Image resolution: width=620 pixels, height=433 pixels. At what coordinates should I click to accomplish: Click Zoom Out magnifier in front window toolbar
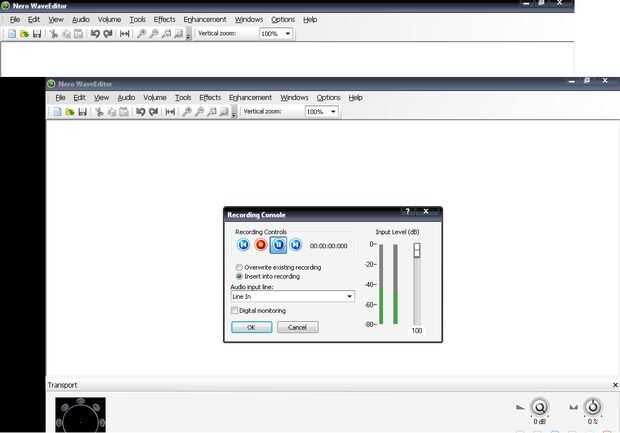[x=199, y=112]
